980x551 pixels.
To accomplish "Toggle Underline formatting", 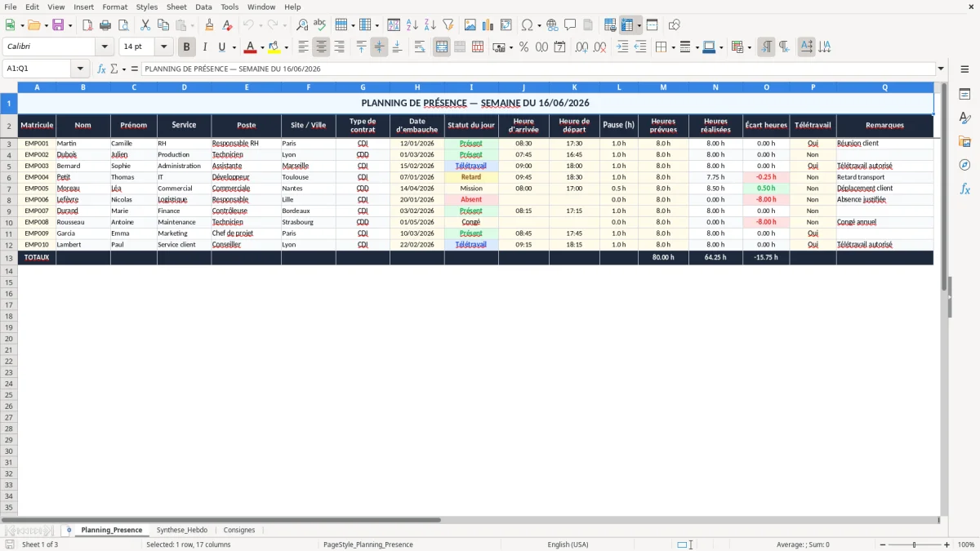I will 222,47.
